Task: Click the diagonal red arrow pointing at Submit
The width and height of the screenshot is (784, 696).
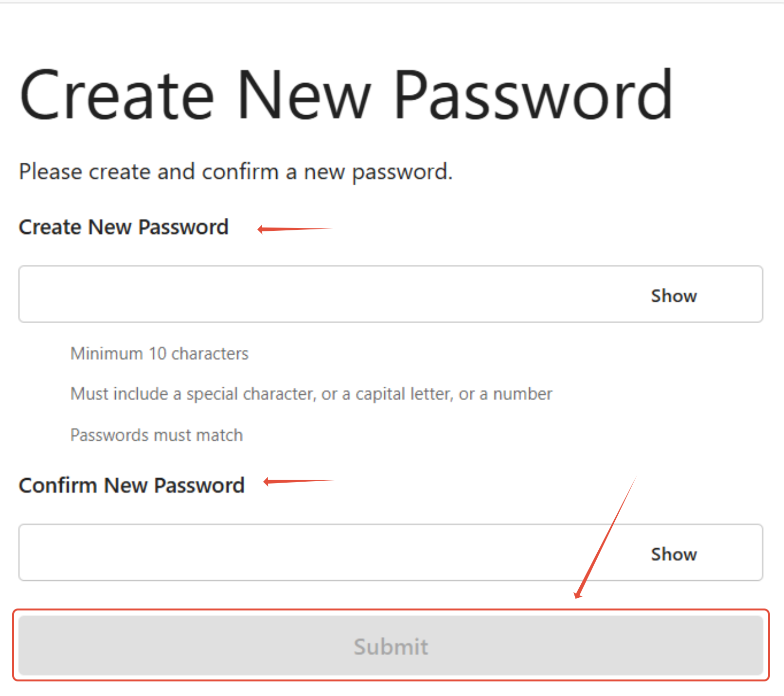Action: (605, 538)
